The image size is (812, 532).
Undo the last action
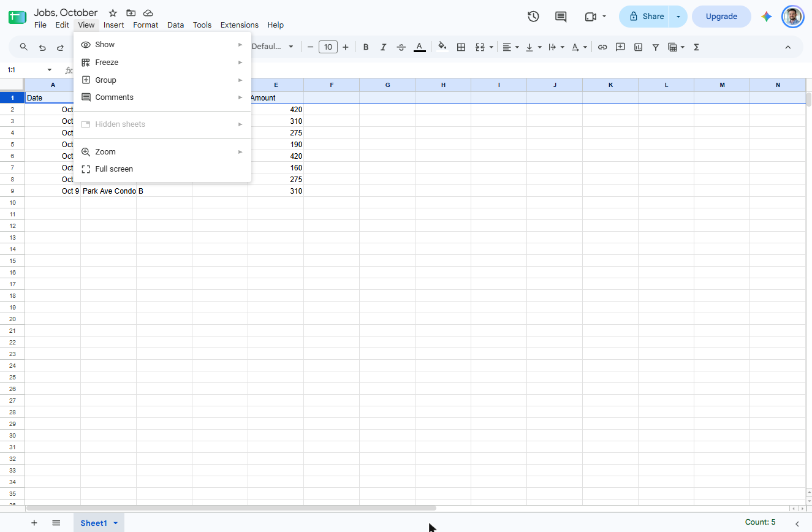pyautogui.click(x=42, y=47)
